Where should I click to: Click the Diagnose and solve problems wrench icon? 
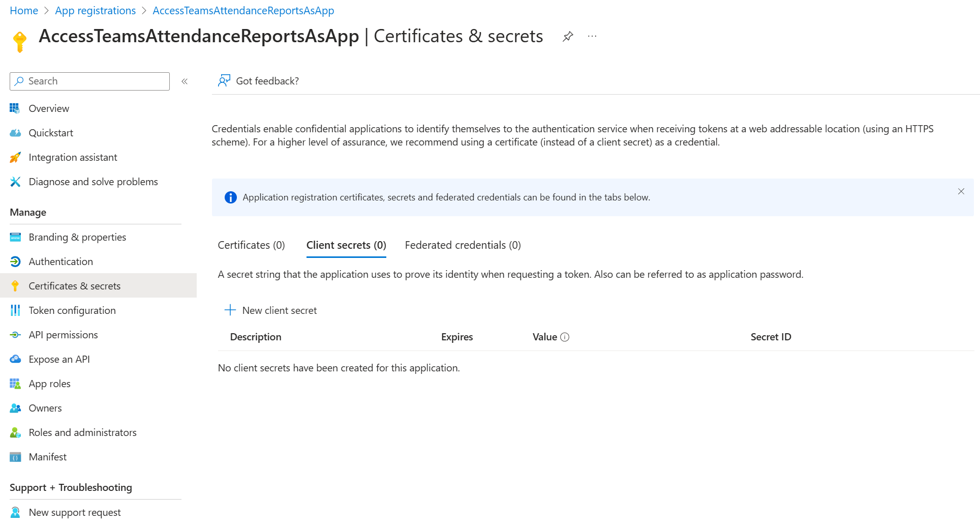click(15, 182)
